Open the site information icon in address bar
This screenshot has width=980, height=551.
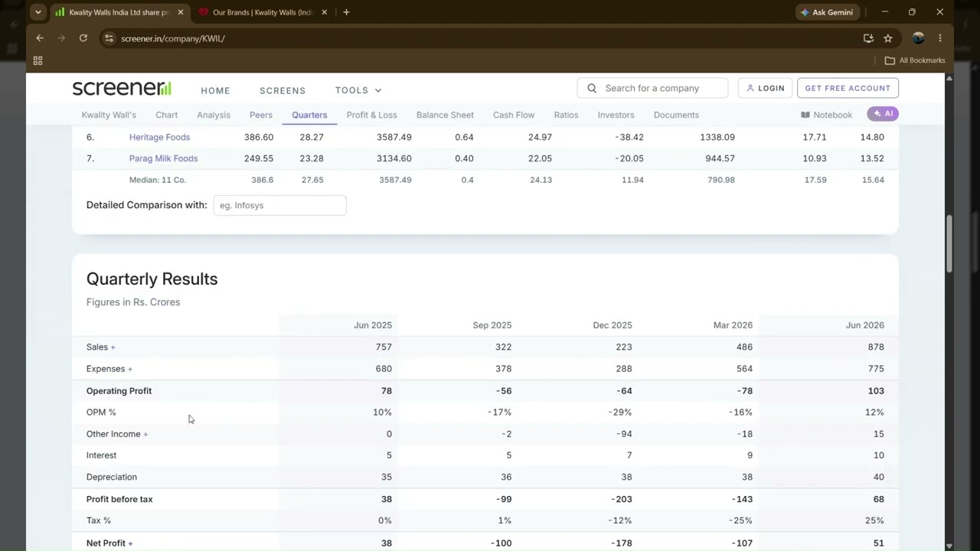[x=109, y=38]
